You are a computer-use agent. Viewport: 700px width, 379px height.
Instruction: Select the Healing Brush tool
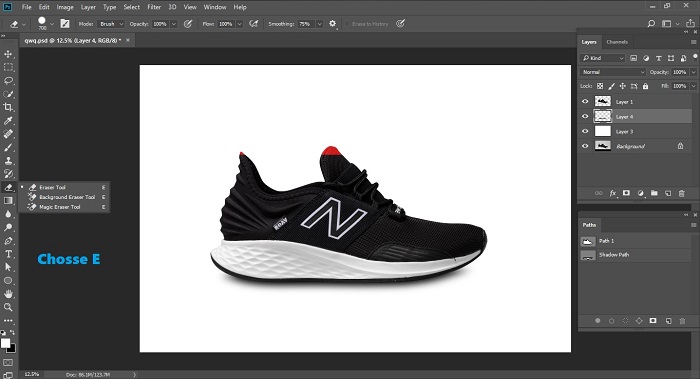pos(8,134)
